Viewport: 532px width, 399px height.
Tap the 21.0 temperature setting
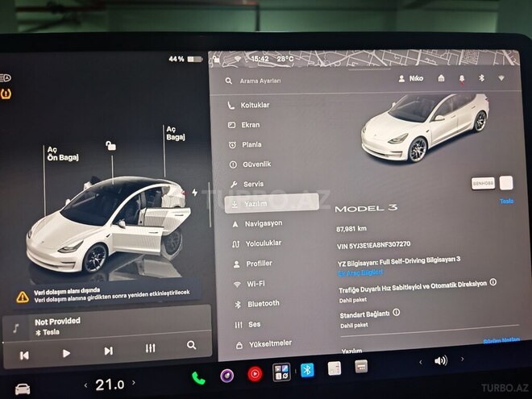(110, 384)
